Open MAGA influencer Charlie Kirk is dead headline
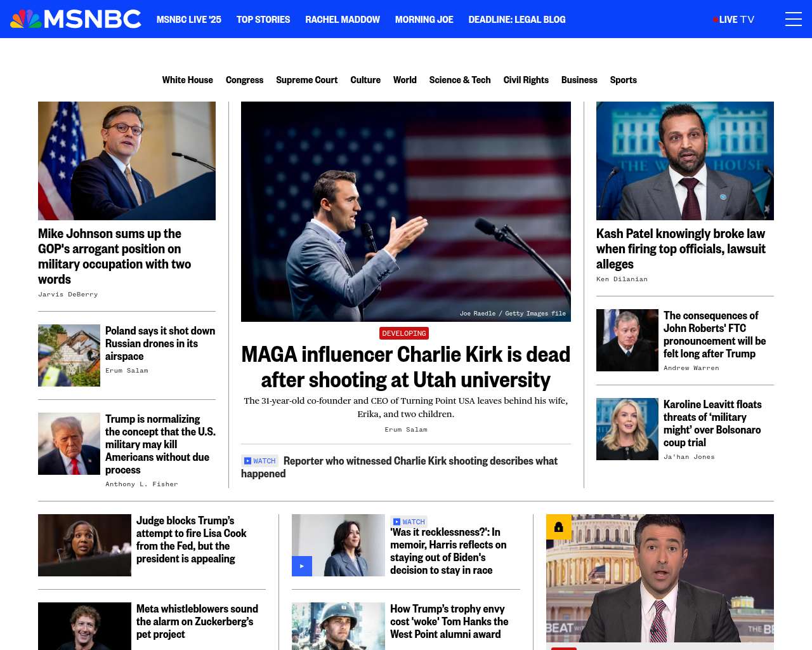Image resolution: width=812 pixels, height=650 pixels. [x=406, y=367]
